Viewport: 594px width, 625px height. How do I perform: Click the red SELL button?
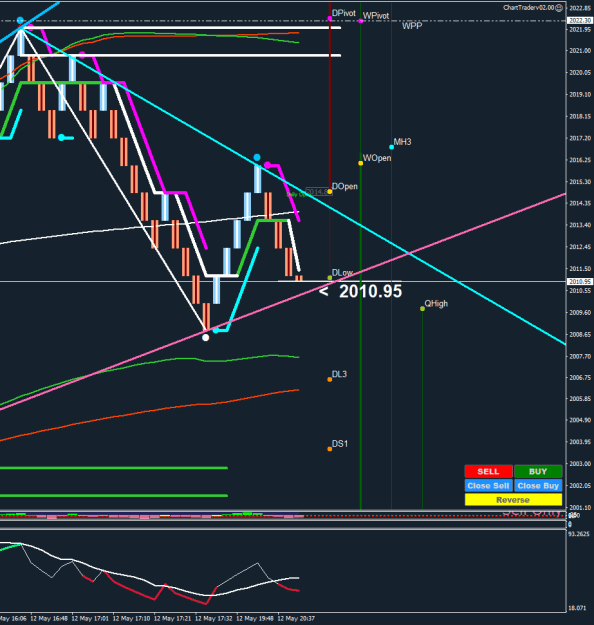coord(488,471)
